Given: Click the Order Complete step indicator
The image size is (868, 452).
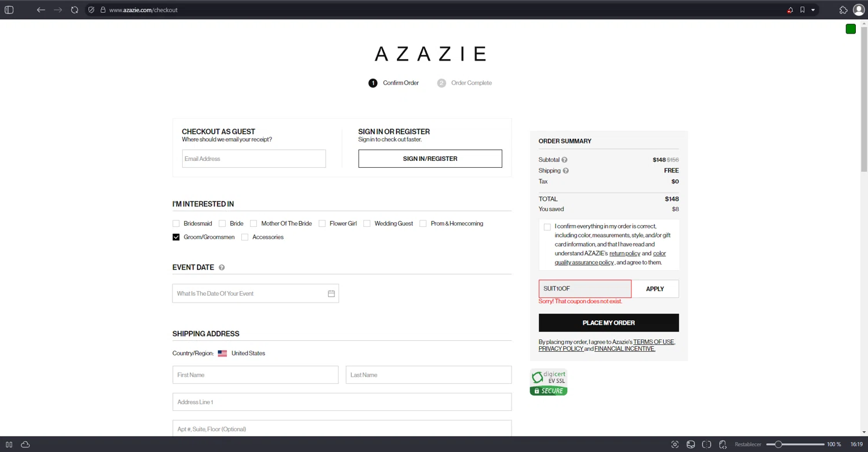Looking at the screenshot, I should click(x=465, y=83).
